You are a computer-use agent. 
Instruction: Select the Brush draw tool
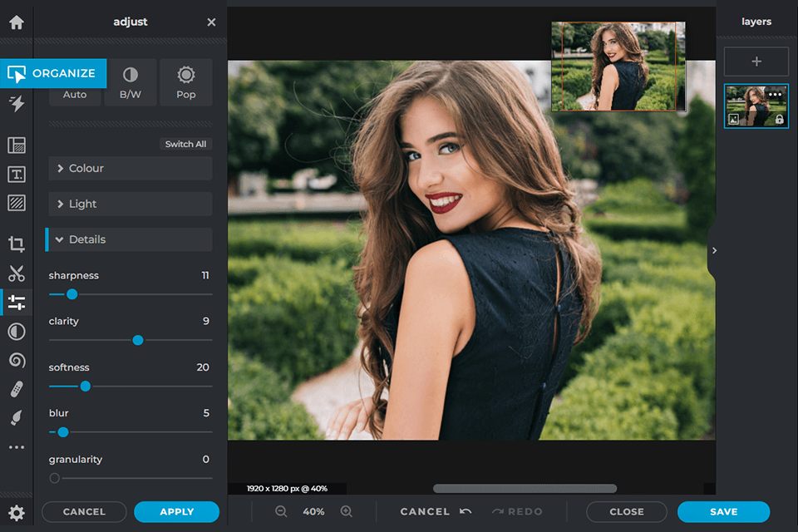[17, 418]
